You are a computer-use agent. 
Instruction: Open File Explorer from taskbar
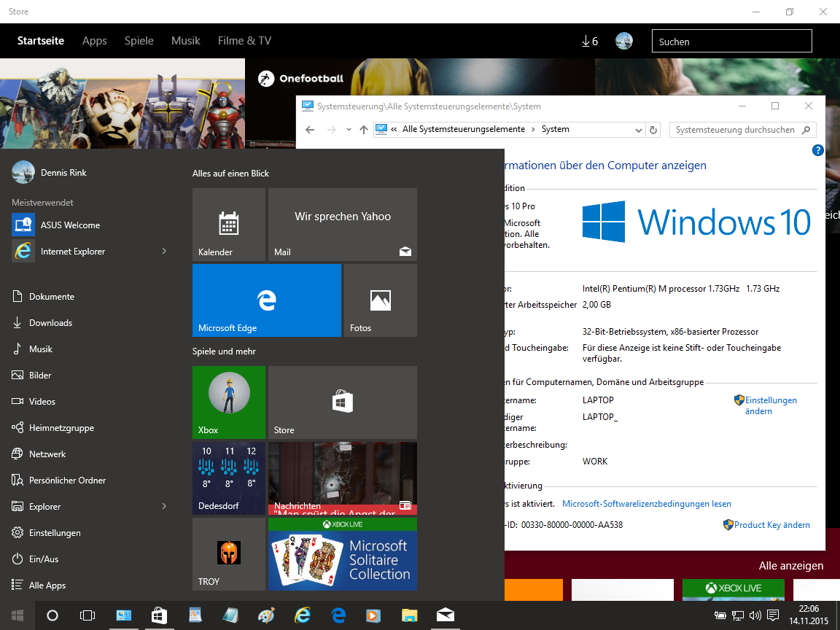coord(409,615)
